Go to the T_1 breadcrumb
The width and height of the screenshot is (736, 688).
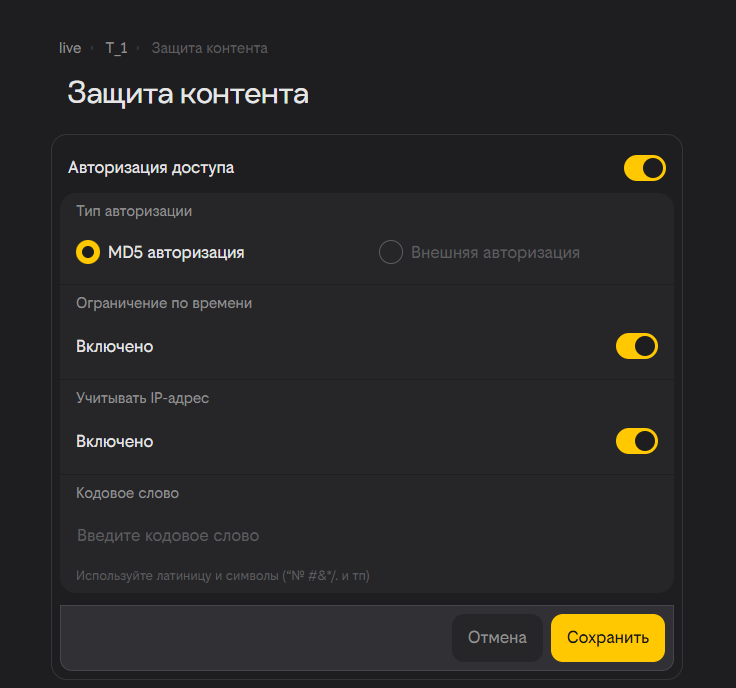116,48
